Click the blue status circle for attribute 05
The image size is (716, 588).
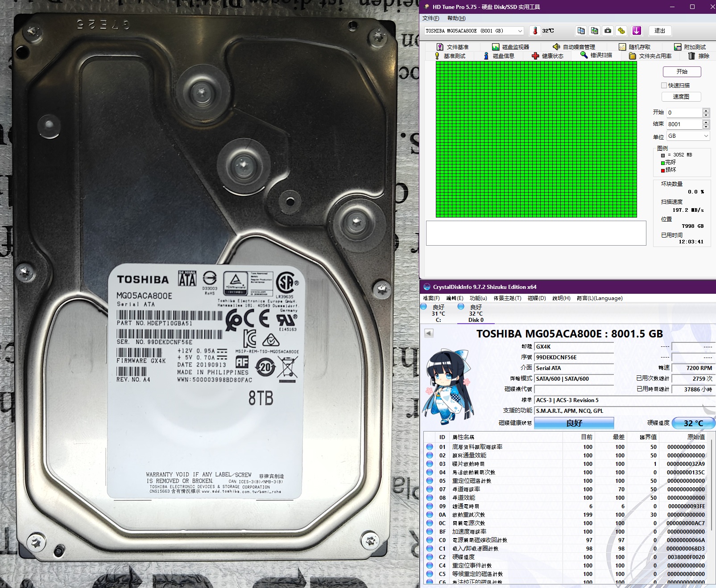tap(430, 481)
